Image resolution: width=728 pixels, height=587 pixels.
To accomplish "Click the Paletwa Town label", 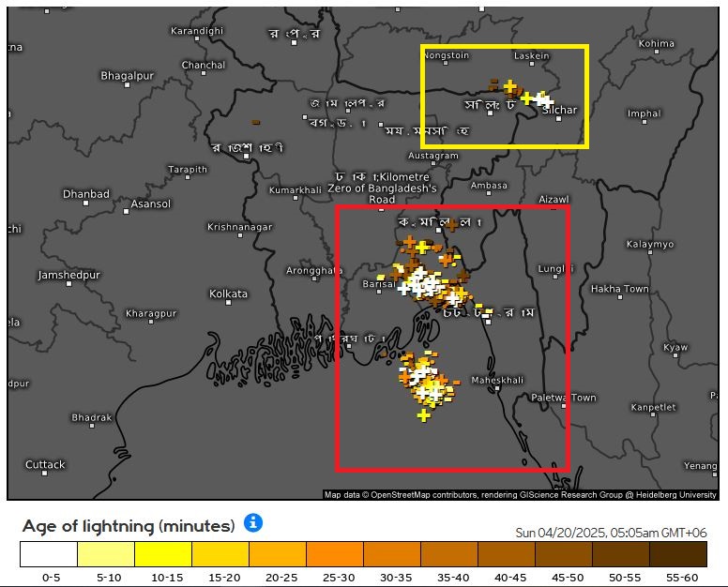I will pos(563,398).
